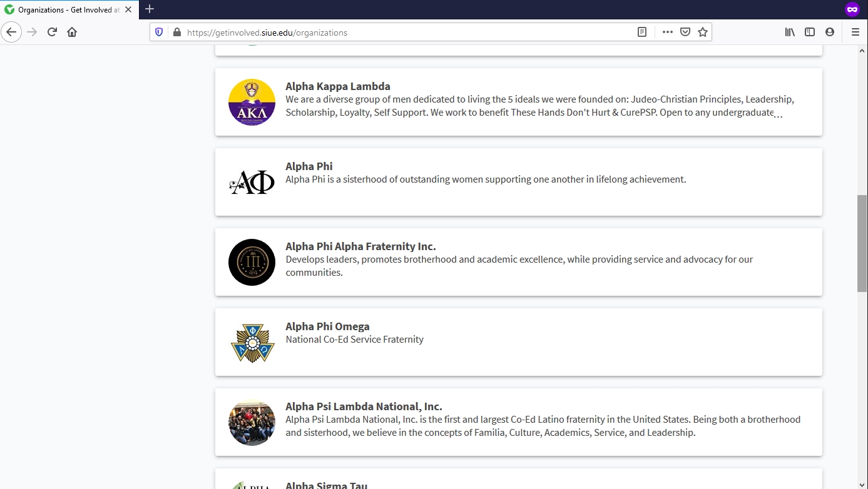Save page to Pocket
Image resolution: width=868 pixels, height=489 pixels.
pyautogui.click(x=685, y=32)
